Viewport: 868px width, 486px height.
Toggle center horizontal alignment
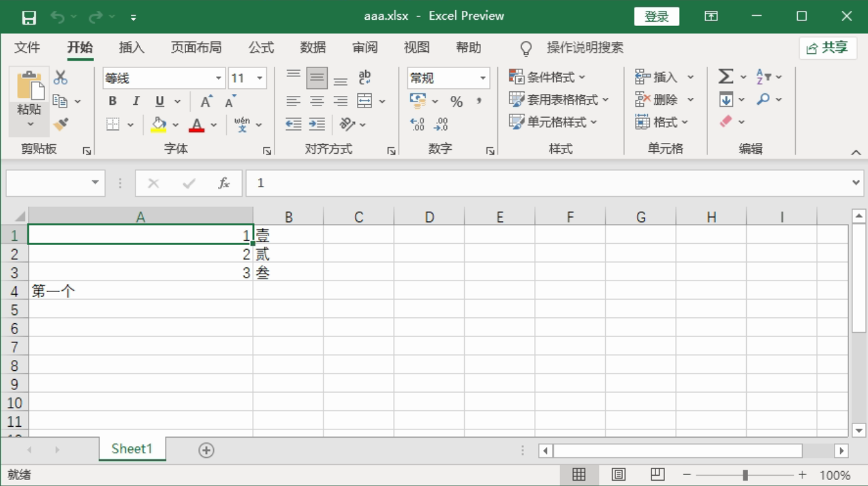click(317, 101)
